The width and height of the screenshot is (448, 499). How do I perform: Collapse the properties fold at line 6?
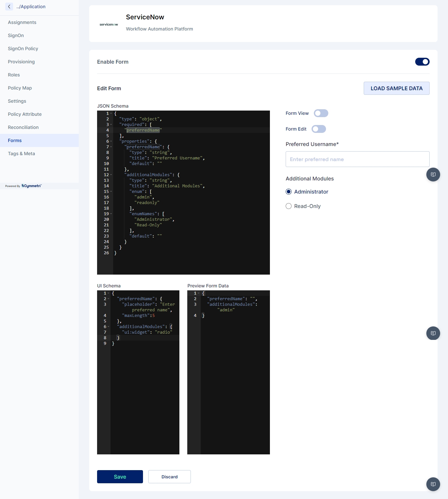click(x=111, y=141)
